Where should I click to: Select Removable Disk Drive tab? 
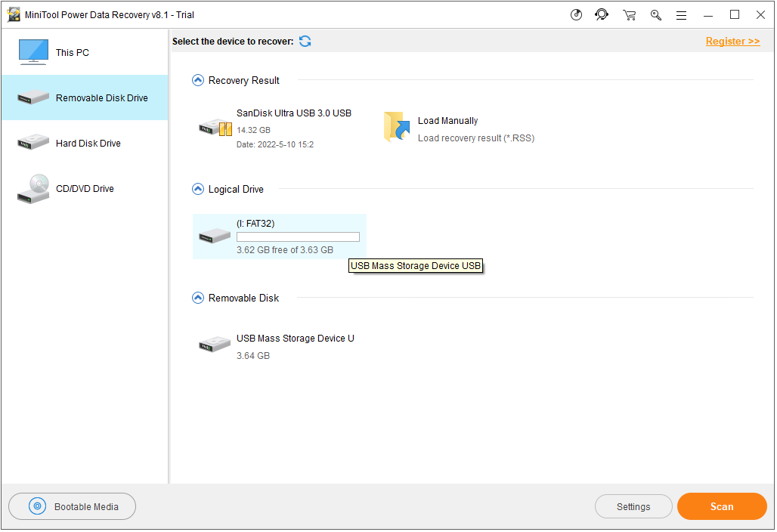pos(85,97)
